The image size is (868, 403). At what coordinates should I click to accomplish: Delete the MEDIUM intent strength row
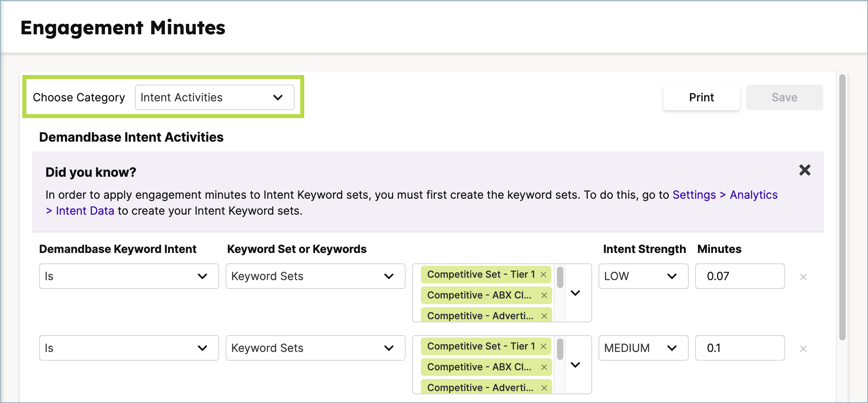[x=803, y=349]
